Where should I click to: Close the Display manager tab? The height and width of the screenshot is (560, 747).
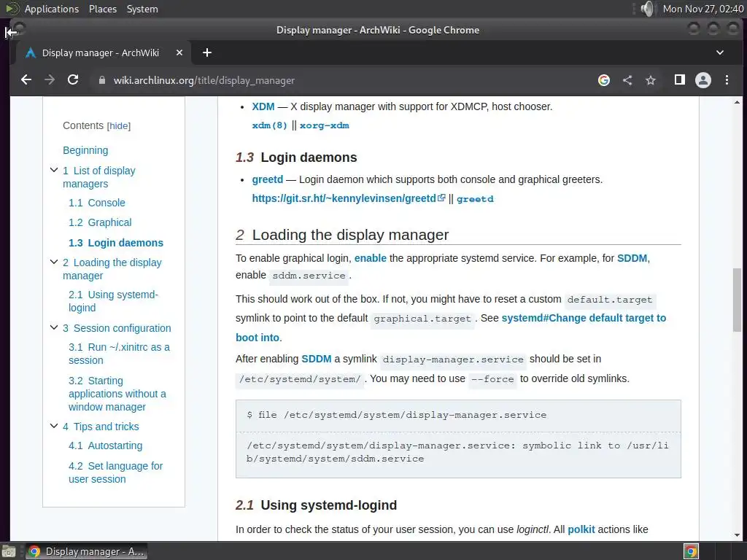(179, 52)
